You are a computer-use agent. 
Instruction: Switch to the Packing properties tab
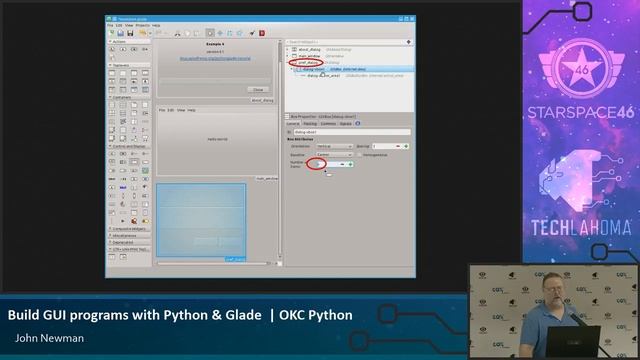[310, 123]
